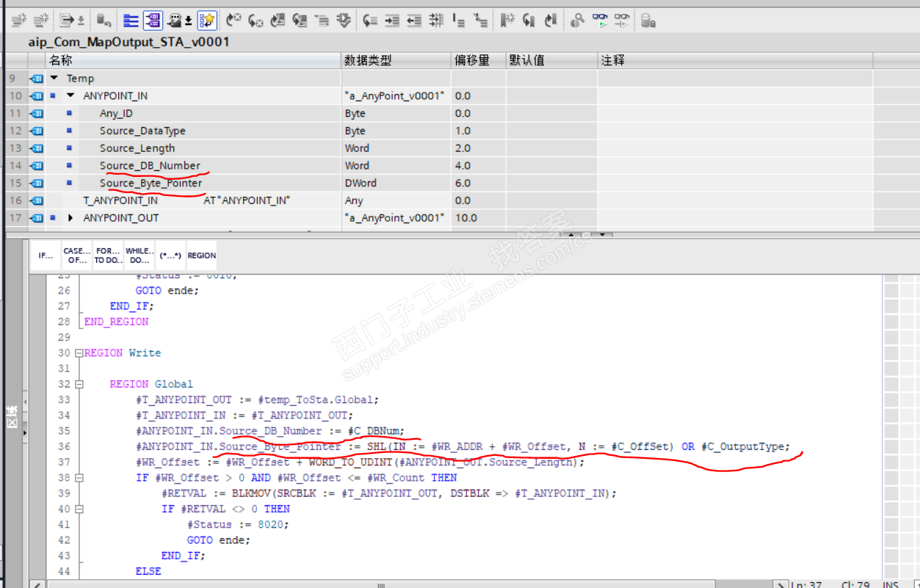Click the outdent text toolbar icon

pyautogui.click(x=414, y=20)
